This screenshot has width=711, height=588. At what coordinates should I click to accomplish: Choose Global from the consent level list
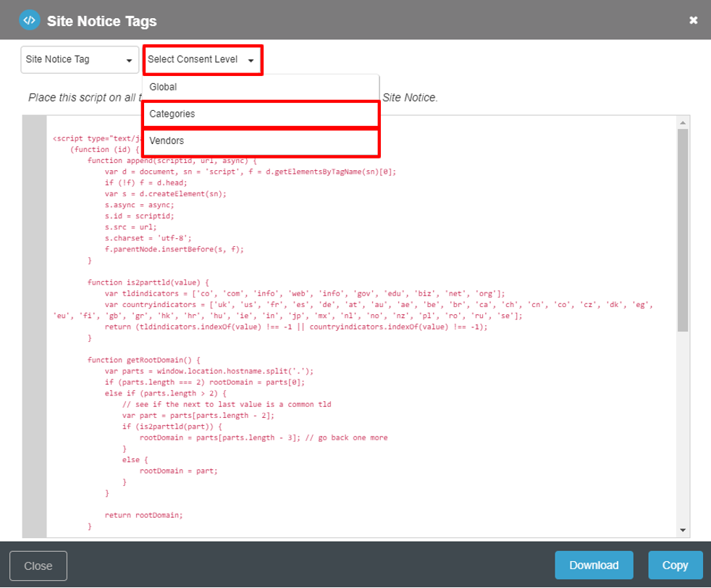pos(261,87)
